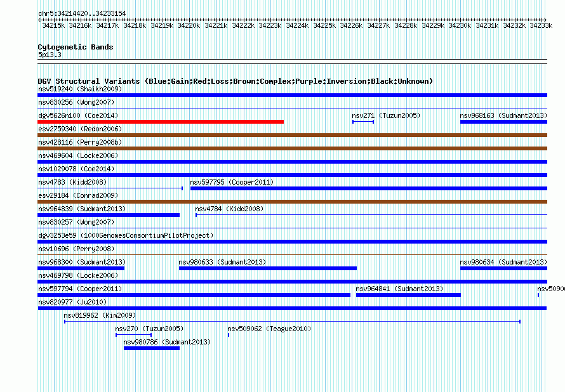Open nsv10696 (Perry2008) label

click(x=76, y=249)
